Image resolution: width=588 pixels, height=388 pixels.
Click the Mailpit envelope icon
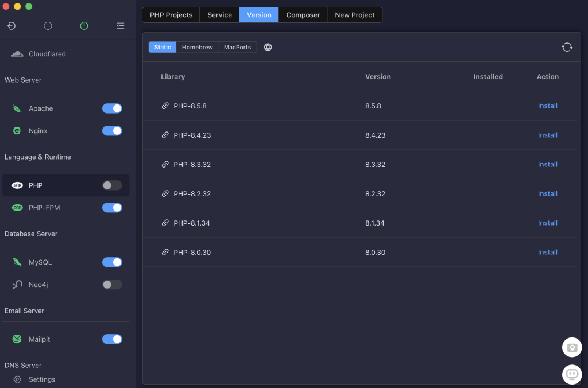pyautogui.click(x=17, y=339)
